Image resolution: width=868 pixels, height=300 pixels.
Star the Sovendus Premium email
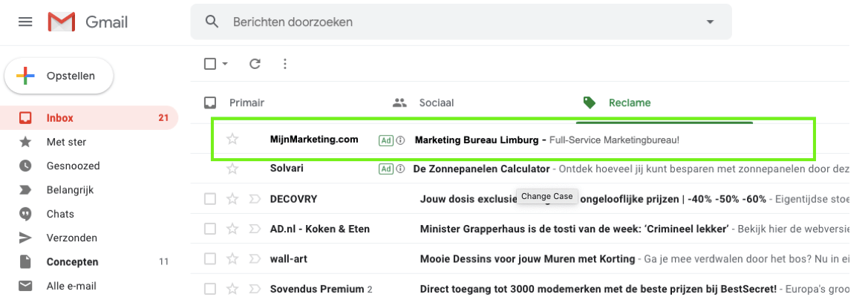(x=232, y=288)
